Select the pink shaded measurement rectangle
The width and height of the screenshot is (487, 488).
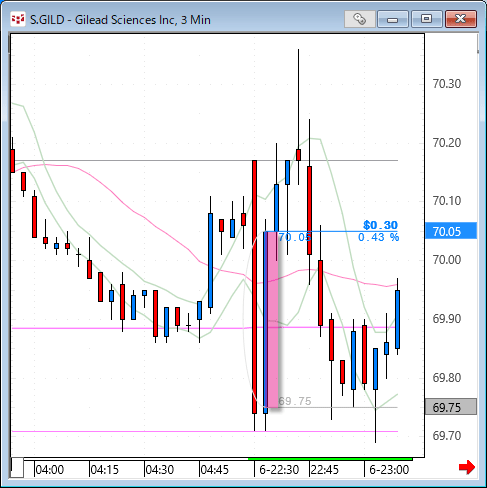pyautogui.click(x=273, y=319)
